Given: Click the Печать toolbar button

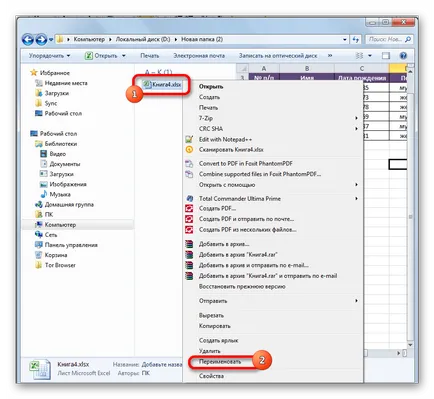Looking at the screenshot, I should (x=150, y=56).
